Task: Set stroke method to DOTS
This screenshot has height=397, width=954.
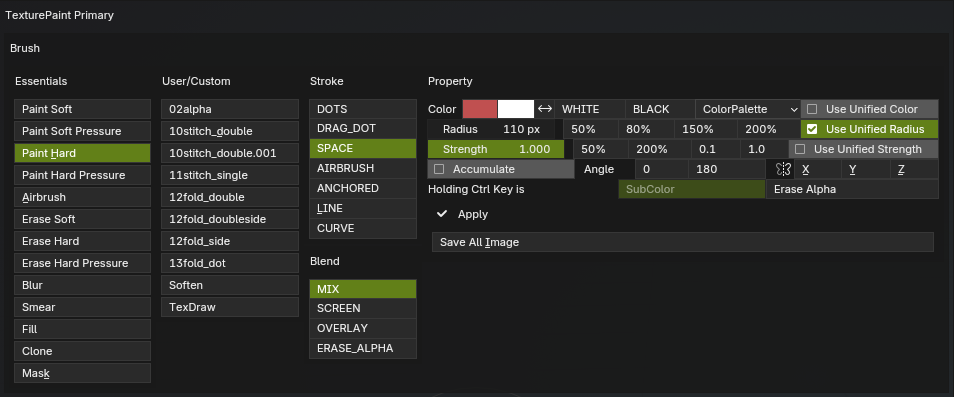Action: click(x=363, y=109)
